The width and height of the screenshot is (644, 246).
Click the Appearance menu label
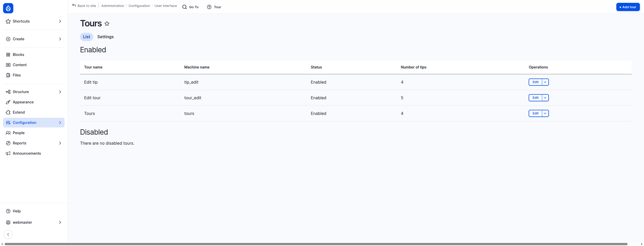[23, 102]
